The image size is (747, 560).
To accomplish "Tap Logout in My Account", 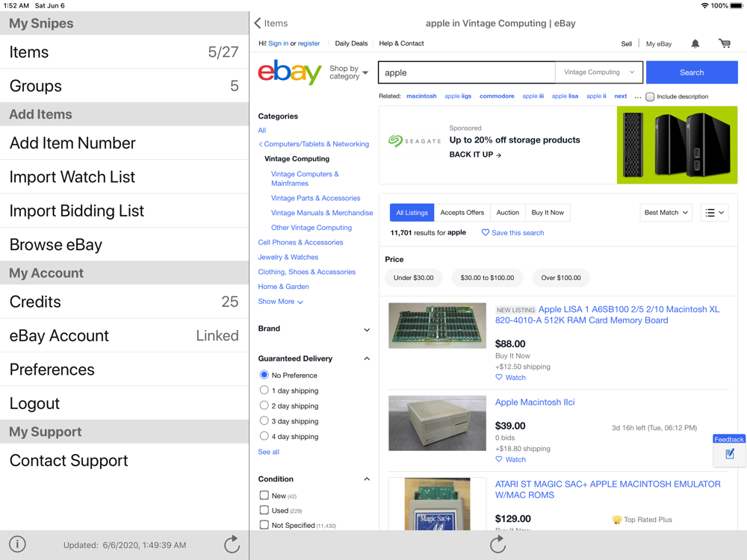I will [x=124, y=403].
